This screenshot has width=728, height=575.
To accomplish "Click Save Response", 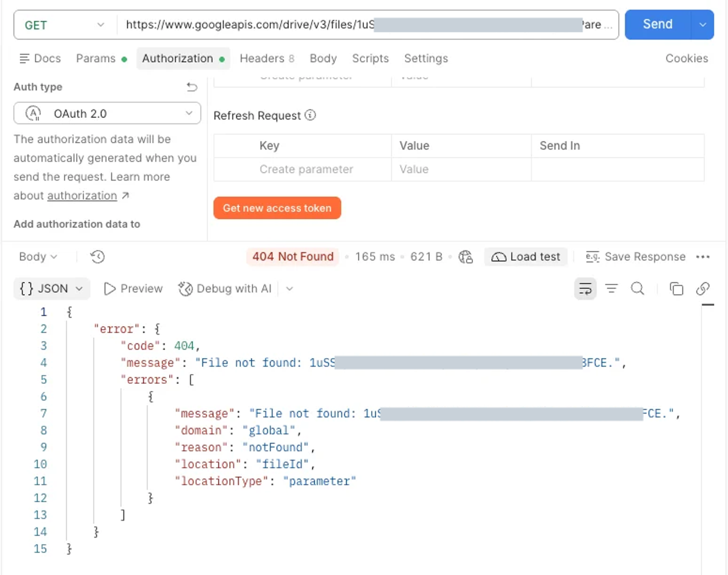I will pyautogui.click(x=635, y=257).
